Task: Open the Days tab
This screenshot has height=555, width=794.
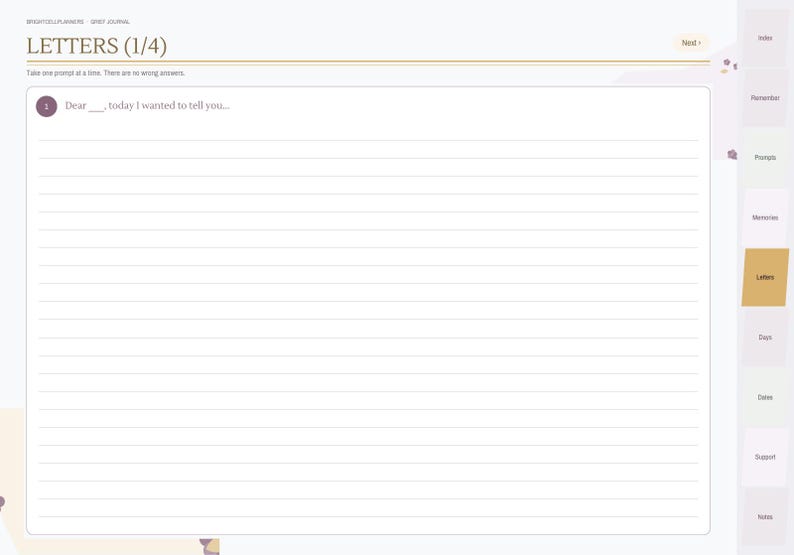Action: point(765,337)
